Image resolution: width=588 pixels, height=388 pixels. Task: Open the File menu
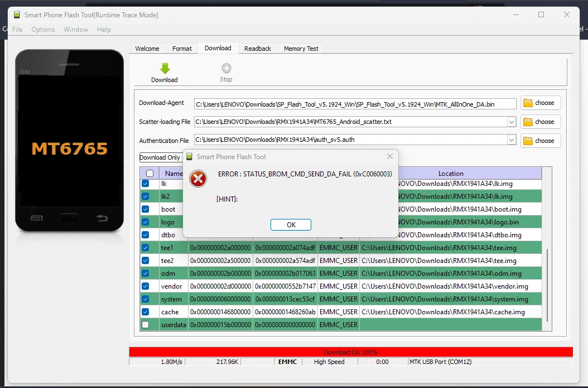pos(17,29)
